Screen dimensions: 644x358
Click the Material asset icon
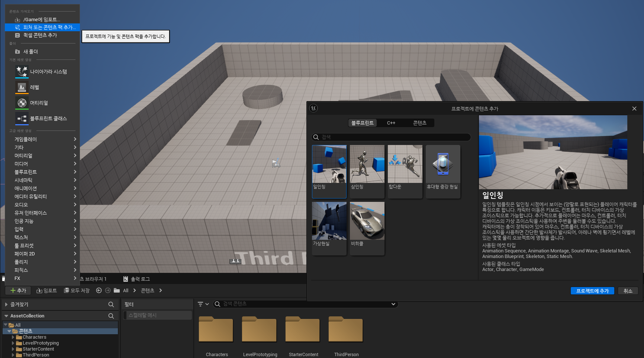click(22, 103)
